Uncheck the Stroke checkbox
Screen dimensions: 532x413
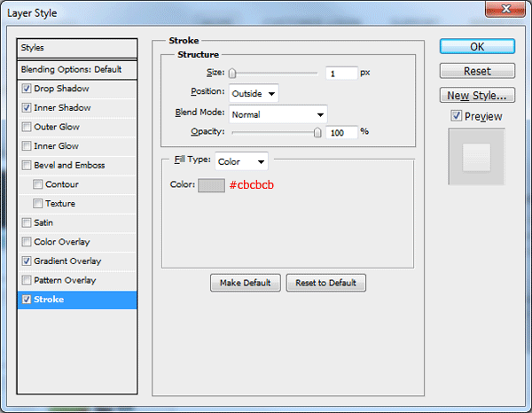coord(27,300)
